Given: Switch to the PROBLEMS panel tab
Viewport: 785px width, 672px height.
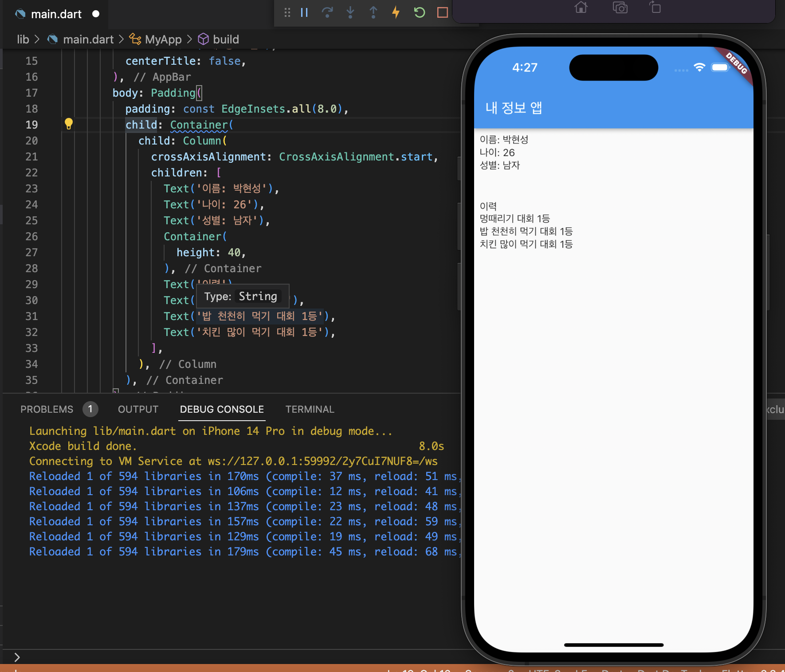Looking at the screenshot, I should (47, 409).
